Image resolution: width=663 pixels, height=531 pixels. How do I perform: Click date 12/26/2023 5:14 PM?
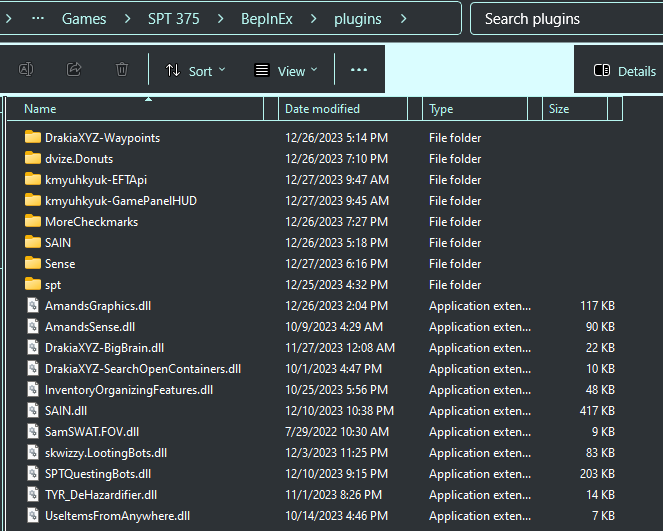pyautogui.click(x=337, y=138)
